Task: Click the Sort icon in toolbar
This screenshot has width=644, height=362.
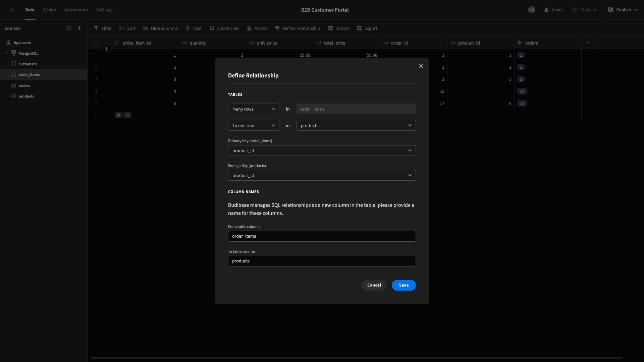Action: 122,28
